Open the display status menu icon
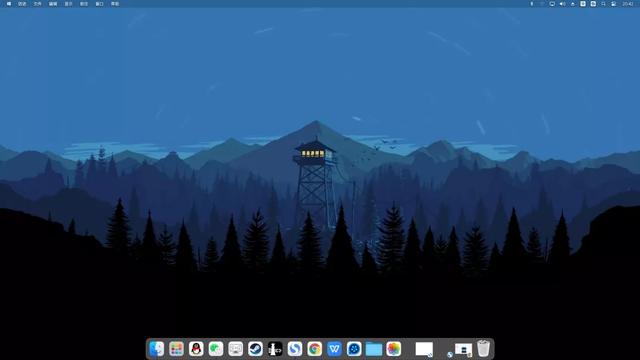The width and height of the screenshot is (640, 360). point(552,4)
